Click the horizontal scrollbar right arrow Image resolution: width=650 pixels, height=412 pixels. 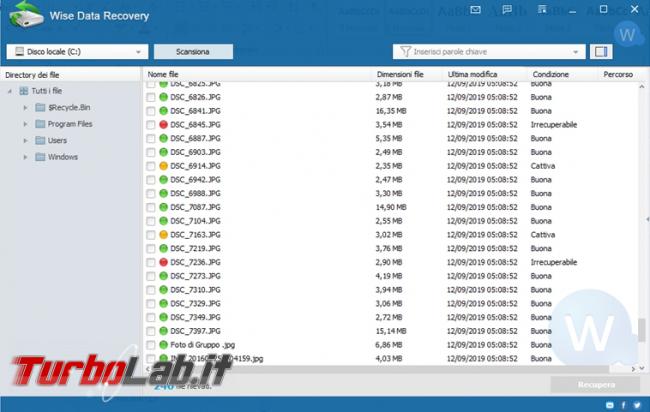pos(633,368)
